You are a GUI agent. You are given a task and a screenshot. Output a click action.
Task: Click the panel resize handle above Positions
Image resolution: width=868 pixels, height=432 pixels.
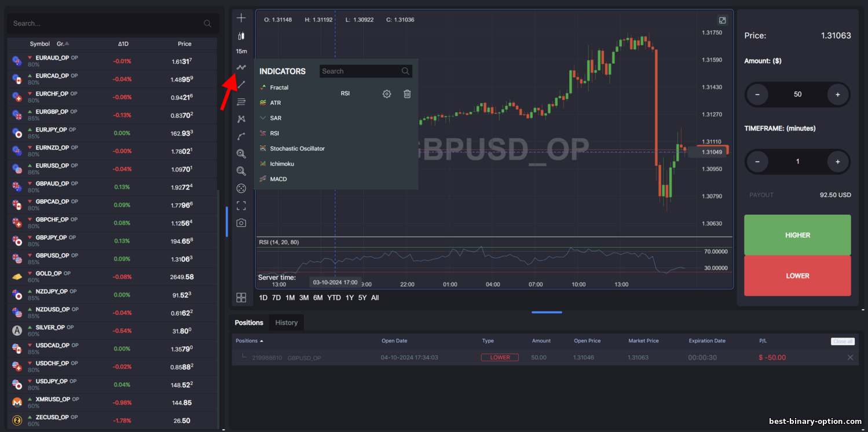click(x=547, y=312)
